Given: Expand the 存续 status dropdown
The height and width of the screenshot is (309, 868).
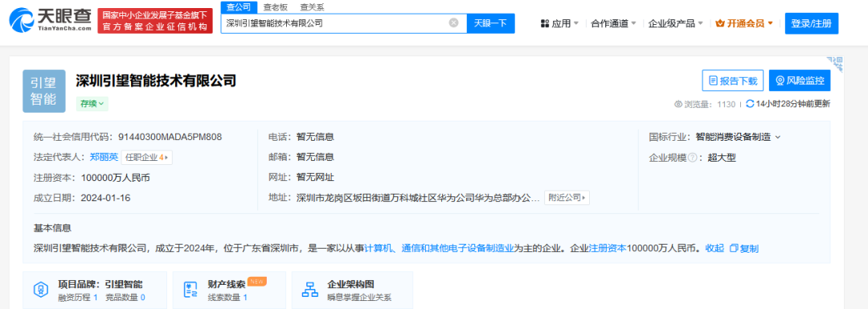Looking at the screenshot, I should (92, 104).
